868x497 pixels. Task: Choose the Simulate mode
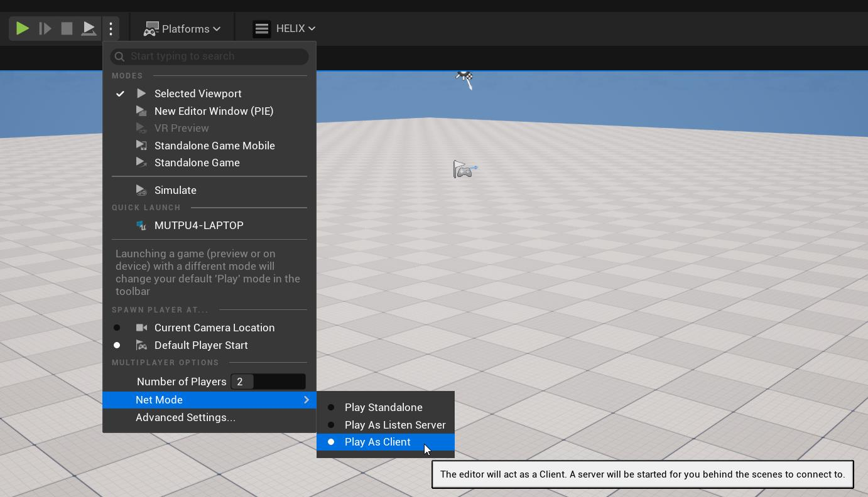(175, 190)
